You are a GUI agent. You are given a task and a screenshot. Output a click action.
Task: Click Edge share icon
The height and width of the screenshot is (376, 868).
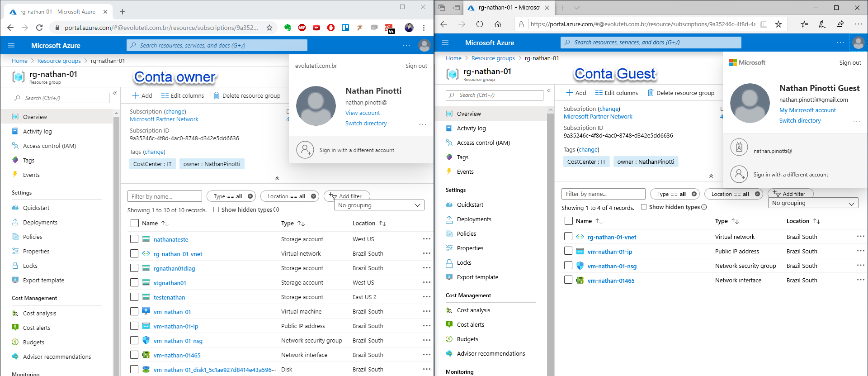click(x=840, y=24)
